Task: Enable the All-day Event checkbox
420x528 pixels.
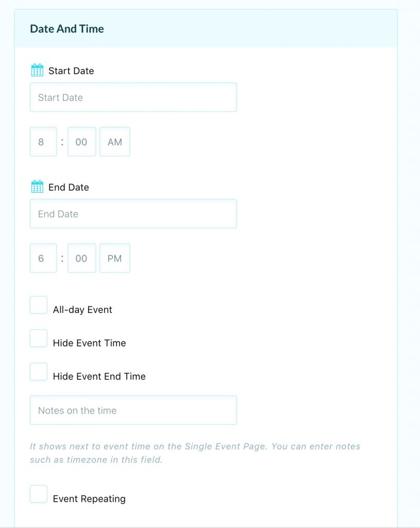Action: [x=38, y=305]
